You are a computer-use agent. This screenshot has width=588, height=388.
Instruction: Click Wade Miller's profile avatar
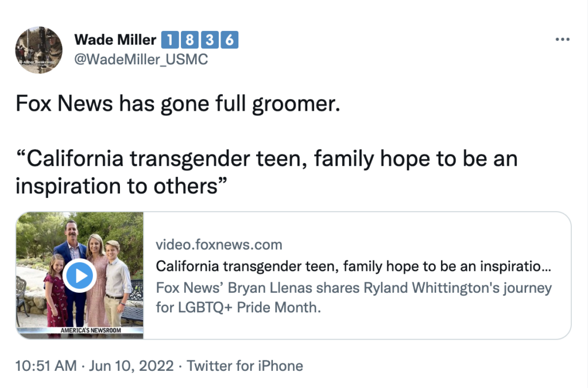coord(38,50)
